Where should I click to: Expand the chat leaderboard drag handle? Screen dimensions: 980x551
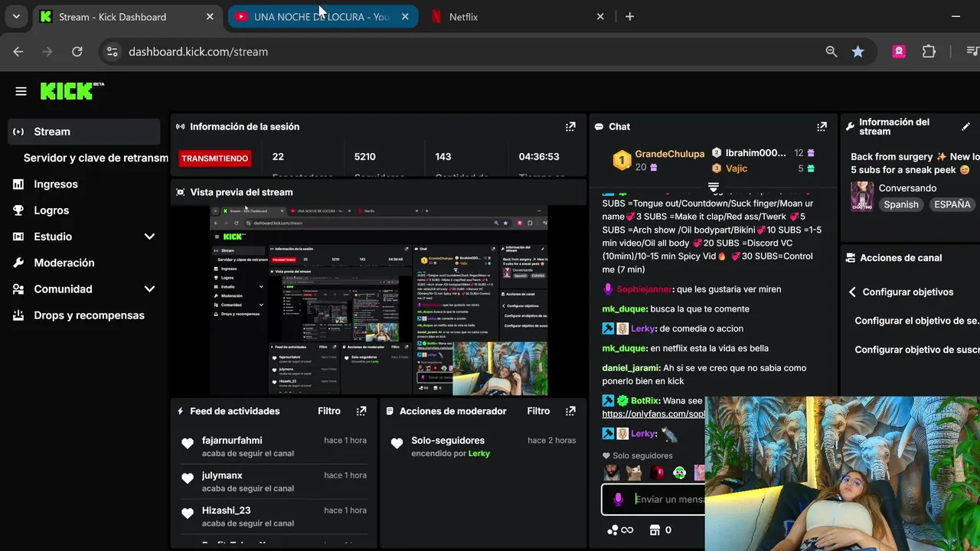click(714, 187)
